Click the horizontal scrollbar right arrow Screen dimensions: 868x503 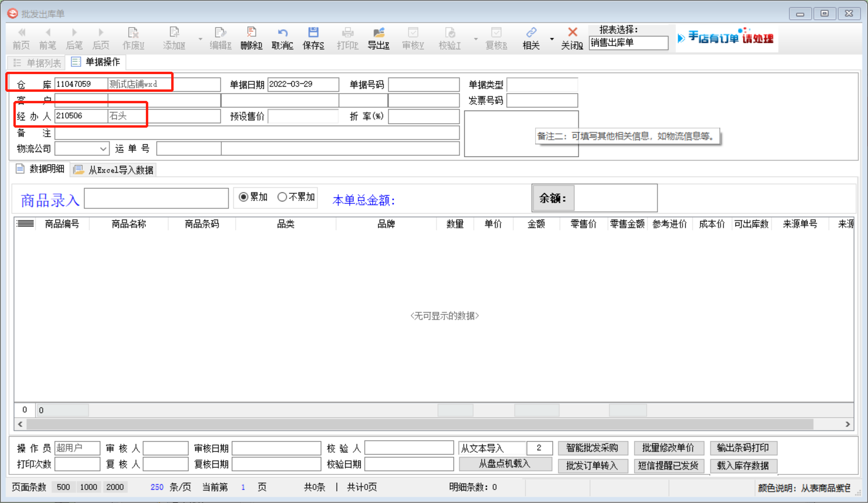coord(847,424)
